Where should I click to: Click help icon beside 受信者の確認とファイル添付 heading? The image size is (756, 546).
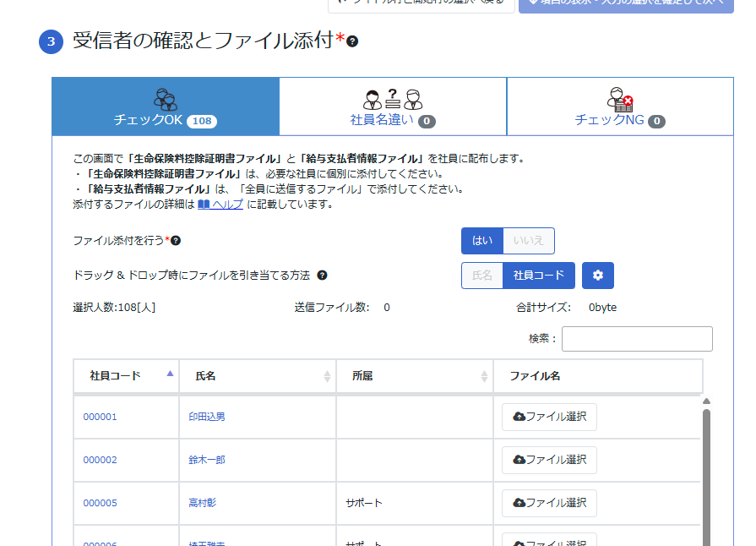352,41
